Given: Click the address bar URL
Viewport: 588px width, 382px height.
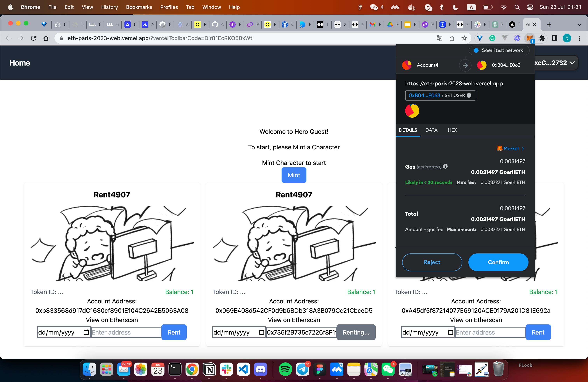Looking at the screenshot, I should [160, 38].
